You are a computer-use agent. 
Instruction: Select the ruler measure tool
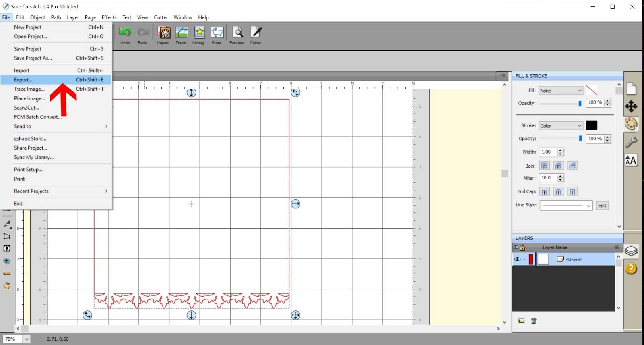pos(7,273)
